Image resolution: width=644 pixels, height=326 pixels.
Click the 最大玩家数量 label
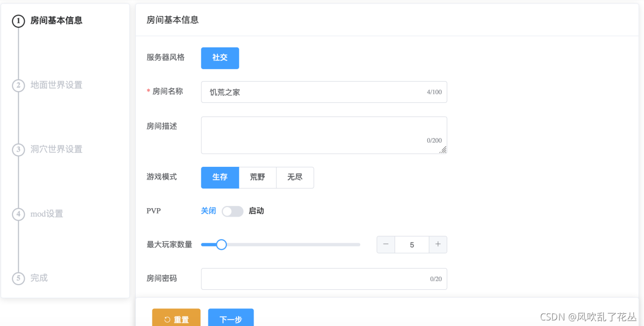(169, 245)
